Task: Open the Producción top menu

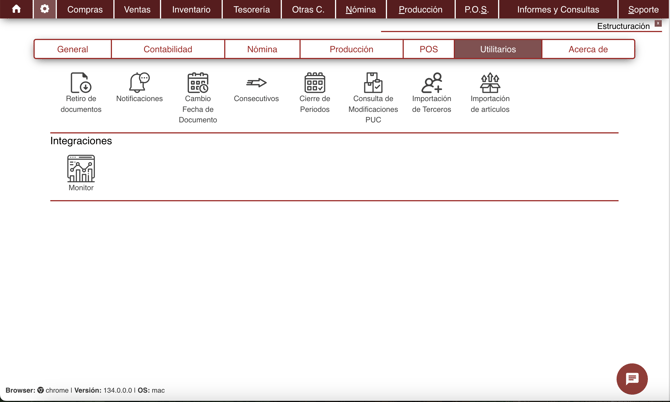Action: click(420, 9)
